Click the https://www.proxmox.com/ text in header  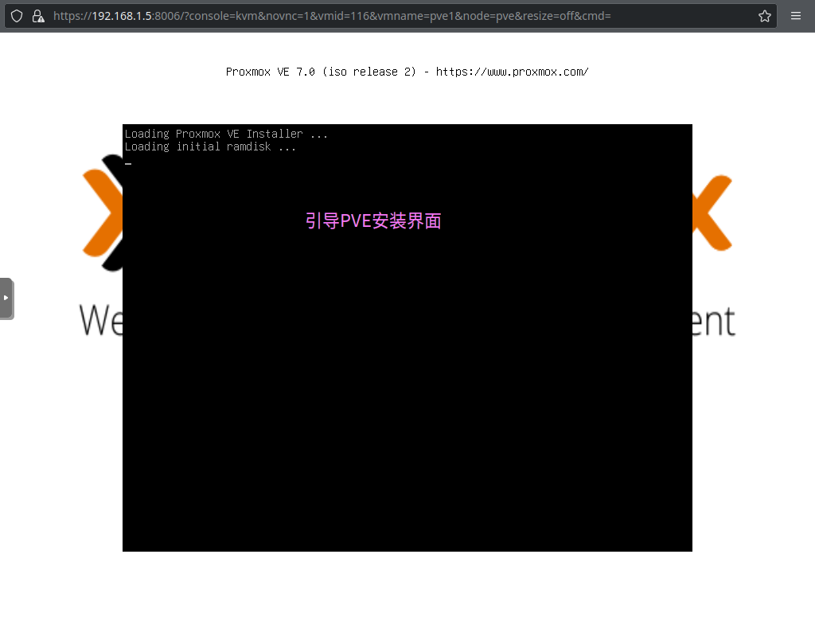(x=512, y=72)
